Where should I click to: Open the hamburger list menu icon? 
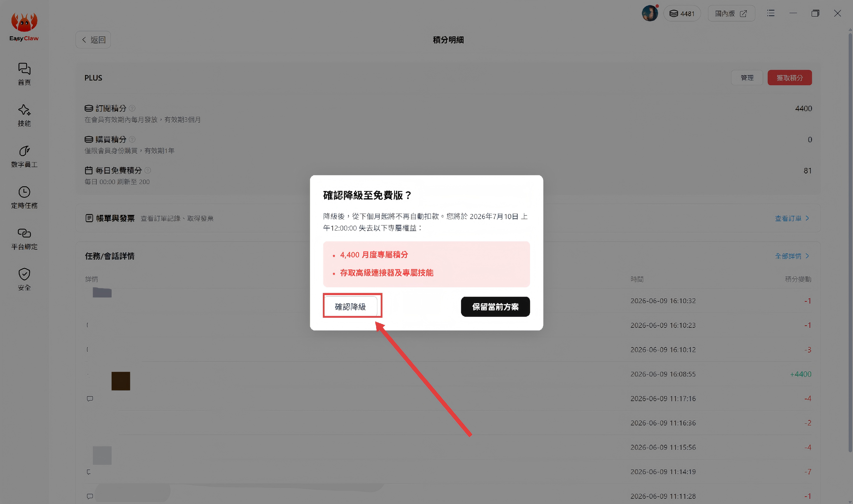coord(771,13)
